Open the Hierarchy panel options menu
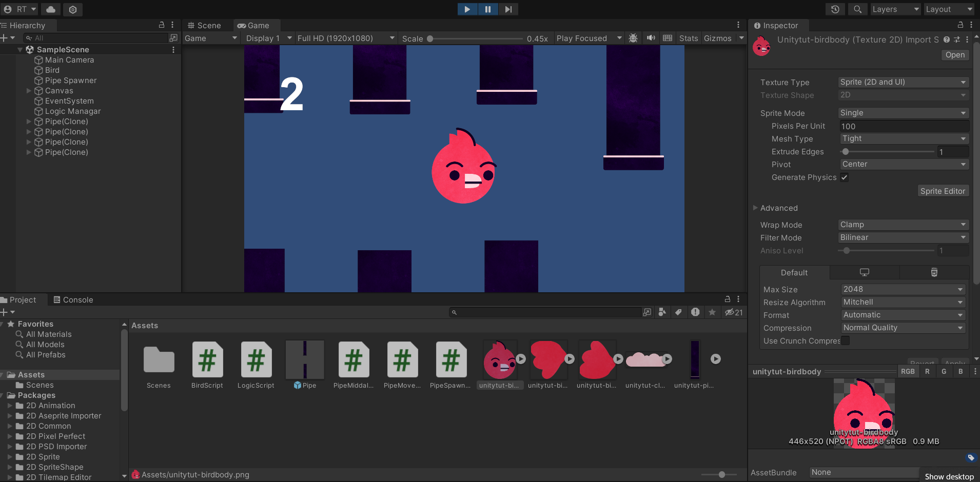 [172, 25]
